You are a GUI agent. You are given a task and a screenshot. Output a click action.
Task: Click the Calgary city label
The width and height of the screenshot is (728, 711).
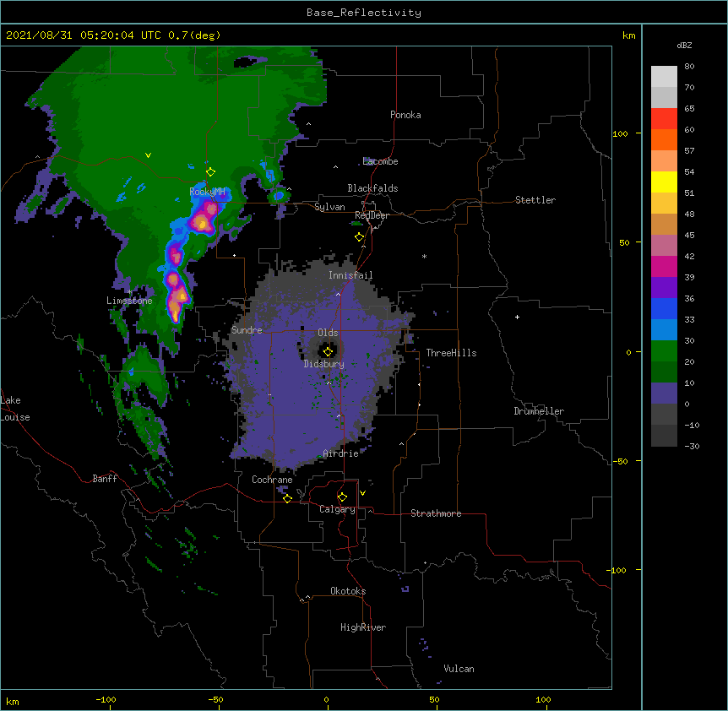[337, 509]
